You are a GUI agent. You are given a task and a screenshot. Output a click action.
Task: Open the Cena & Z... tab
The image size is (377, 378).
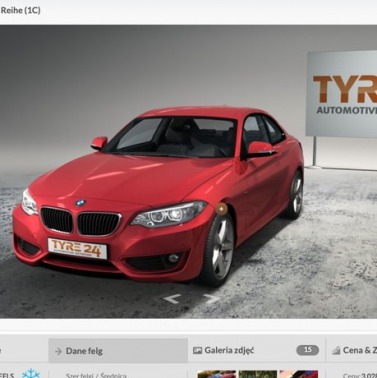[351, 350]
